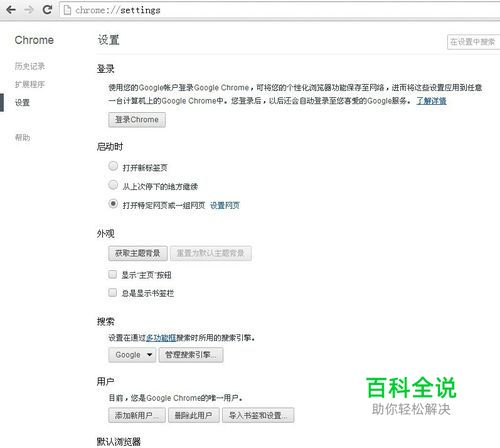Select 打开新标签页 radio option
Viewport: 500px width, 448px height.
[x=113, y=166]
